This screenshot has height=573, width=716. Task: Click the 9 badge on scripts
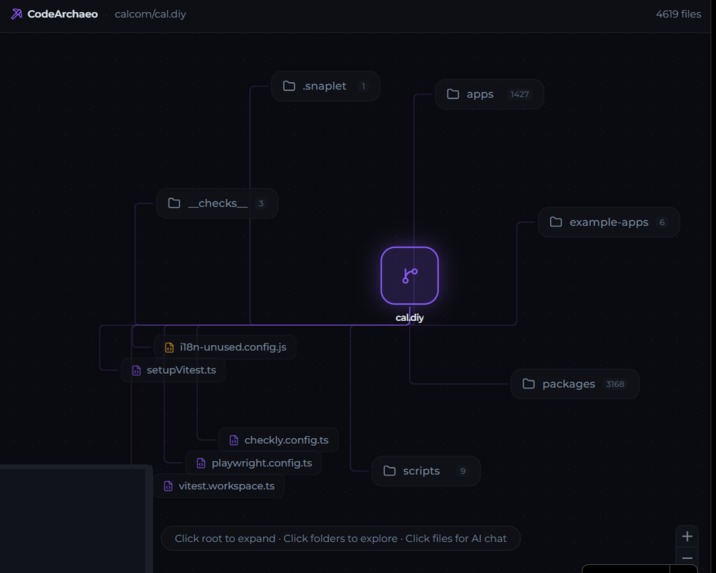463,471
